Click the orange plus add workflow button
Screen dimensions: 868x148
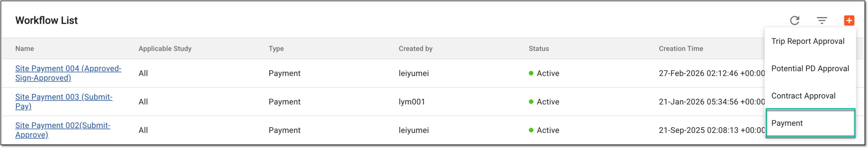tap(849, 21)
